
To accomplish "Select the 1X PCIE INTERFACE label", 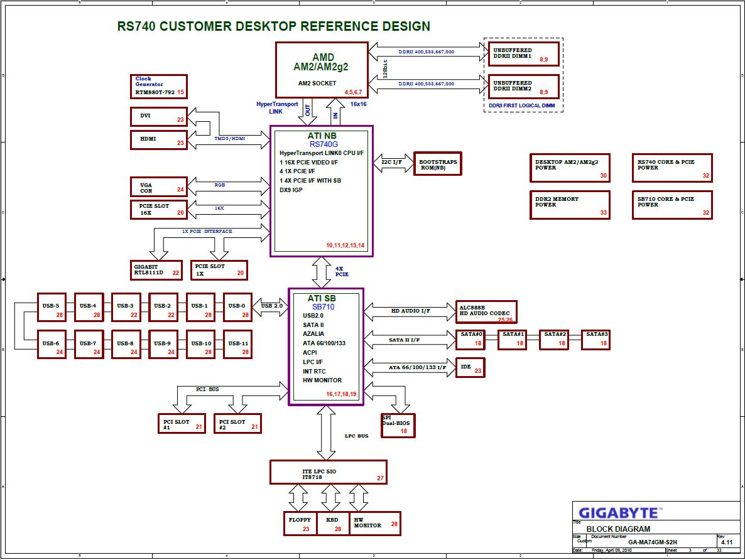I will click(x=207, y=231).
